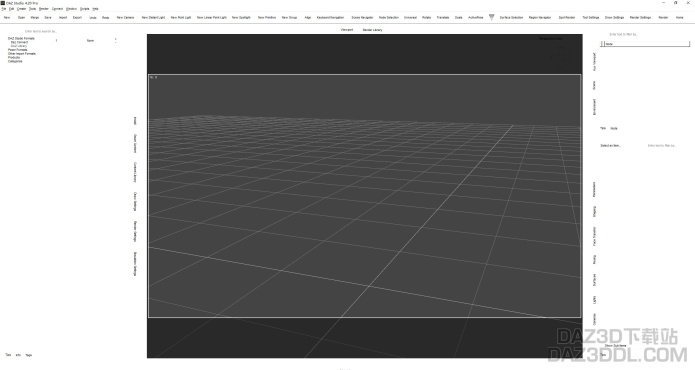
Task: Select Daz Connect in the content tree
Action: pos(19,43)
